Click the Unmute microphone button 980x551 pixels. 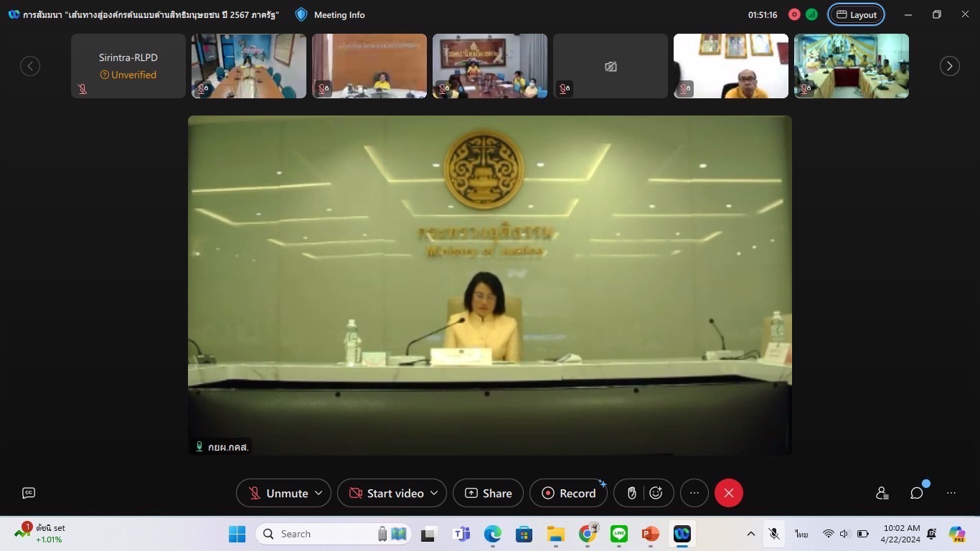278,493
